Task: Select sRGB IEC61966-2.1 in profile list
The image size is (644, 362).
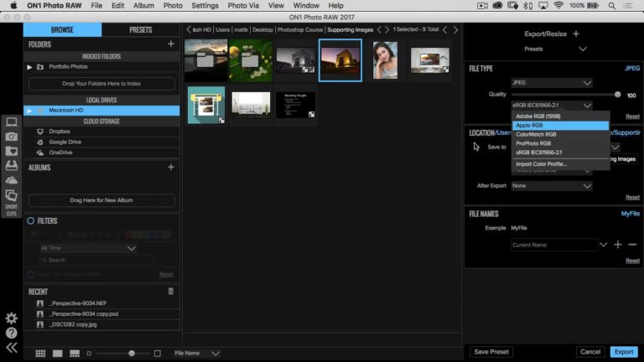Action: coord(560,153)
